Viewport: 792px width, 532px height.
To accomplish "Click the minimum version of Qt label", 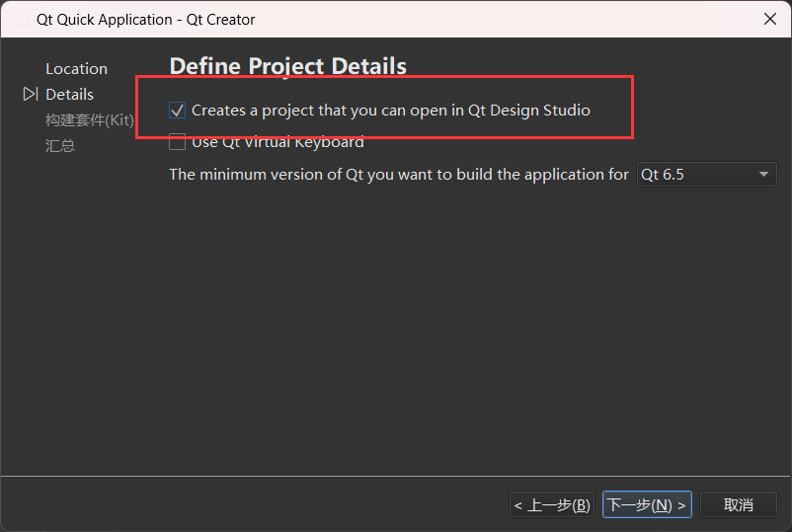I will click(399, 175).
